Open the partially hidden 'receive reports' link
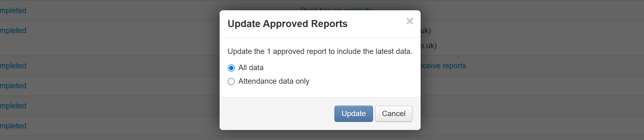The height and width of the screenshot is (140, 644). coord(444,66)
